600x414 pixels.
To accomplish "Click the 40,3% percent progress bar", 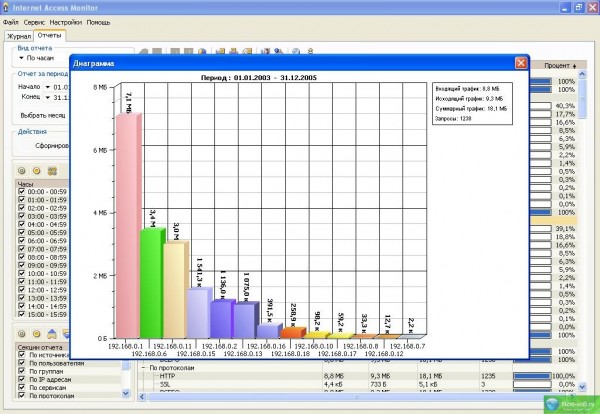I will pos(540,106).
